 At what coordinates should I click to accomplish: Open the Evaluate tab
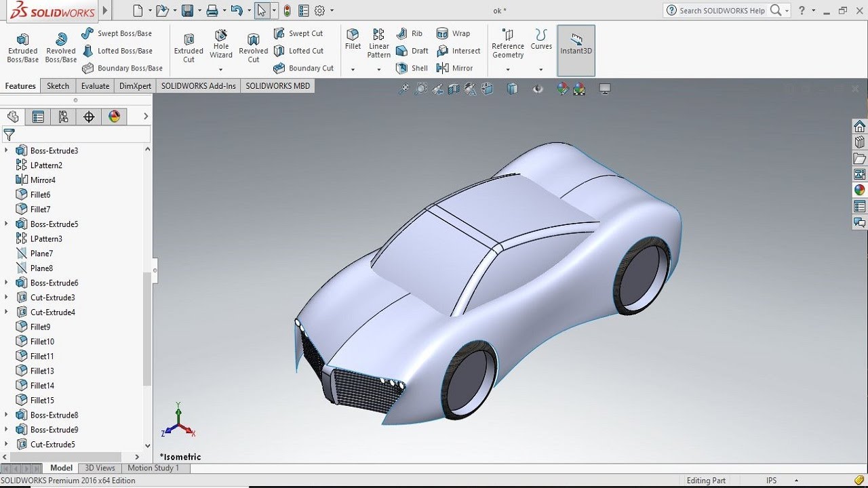point(95,86)
